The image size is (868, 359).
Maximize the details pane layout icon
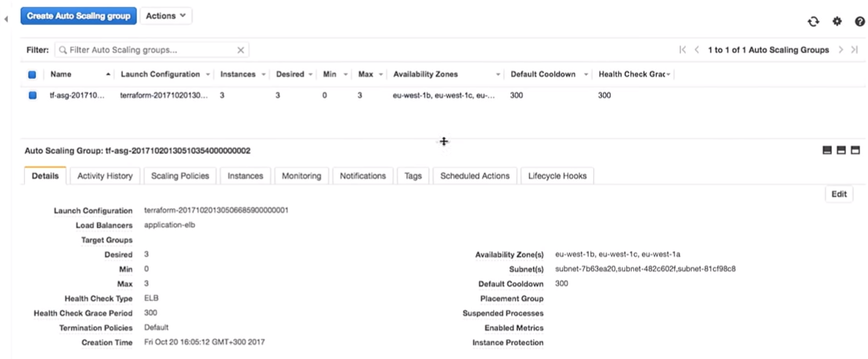coord(855,150)
